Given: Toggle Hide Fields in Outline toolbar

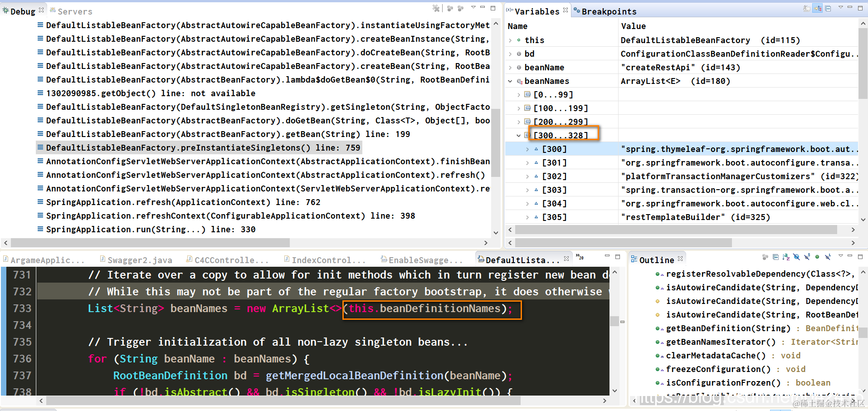Looking at the screenshot, I should coord(796,257).
